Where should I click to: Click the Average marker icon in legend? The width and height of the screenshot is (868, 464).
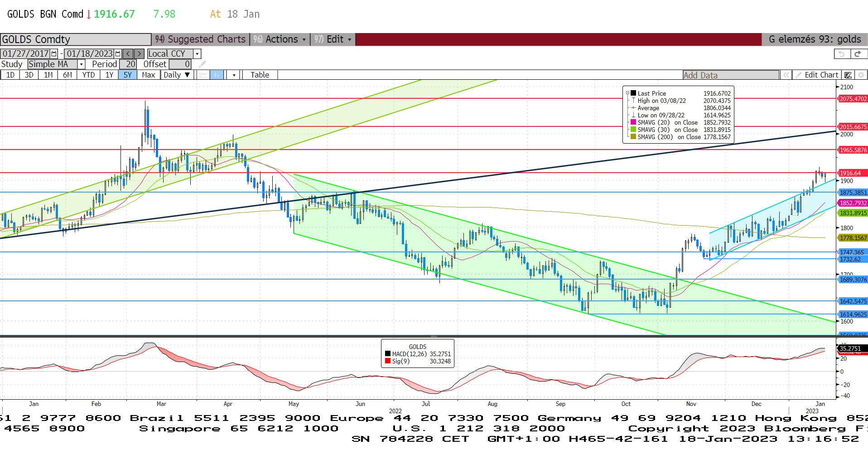(633, 108)
